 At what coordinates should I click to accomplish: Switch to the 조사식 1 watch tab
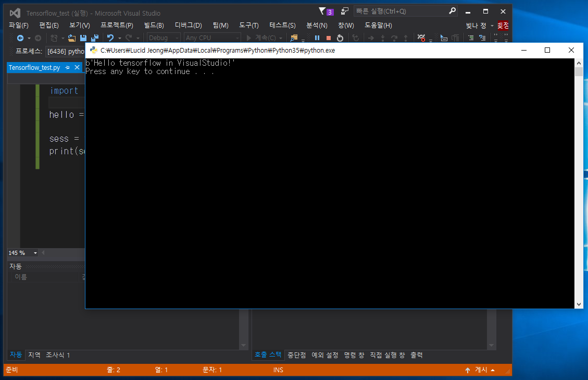pos(58,355)
